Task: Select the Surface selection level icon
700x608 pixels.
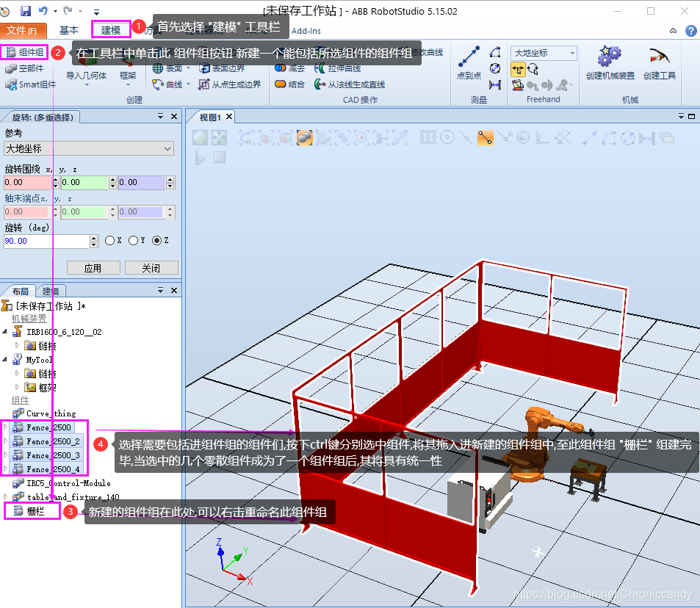Action: [266, 137]
